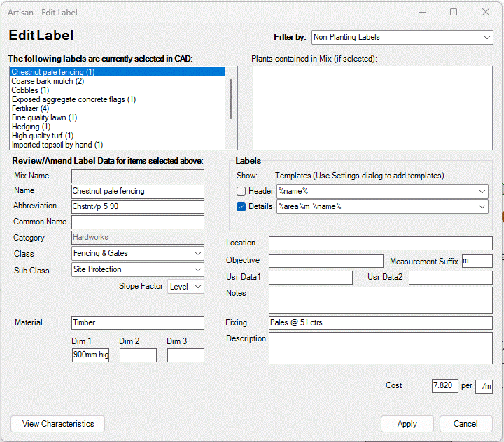Click the View Characteristics button

(x=57, y=424)
